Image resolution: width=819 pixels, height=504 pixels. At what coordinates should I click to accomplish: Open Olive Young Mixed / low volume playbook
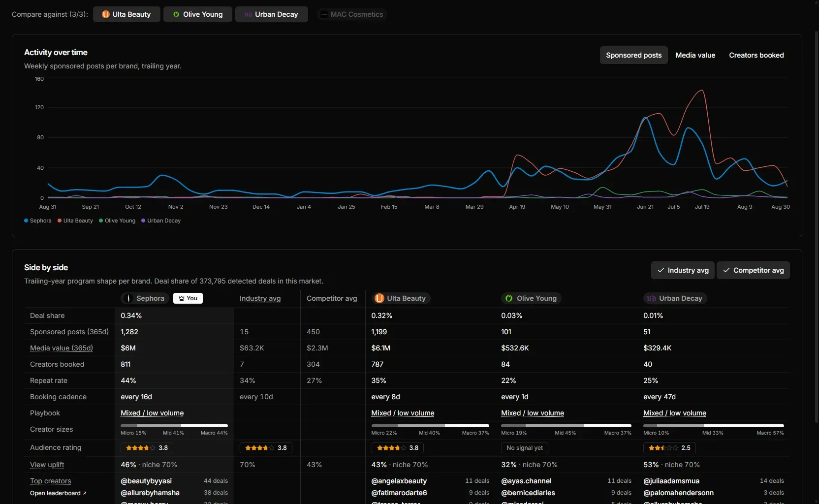pos(533,413)
